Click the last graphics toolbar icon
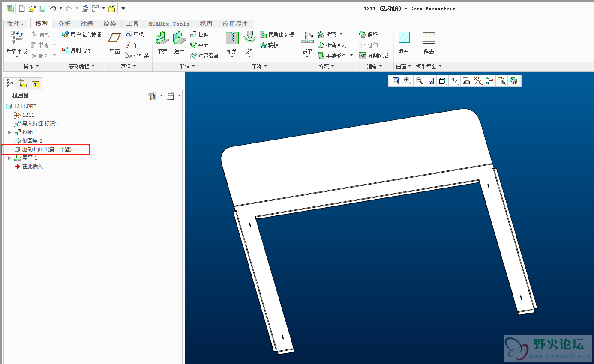The width and height of the screenshot is (594, 364). pos(513,81)
